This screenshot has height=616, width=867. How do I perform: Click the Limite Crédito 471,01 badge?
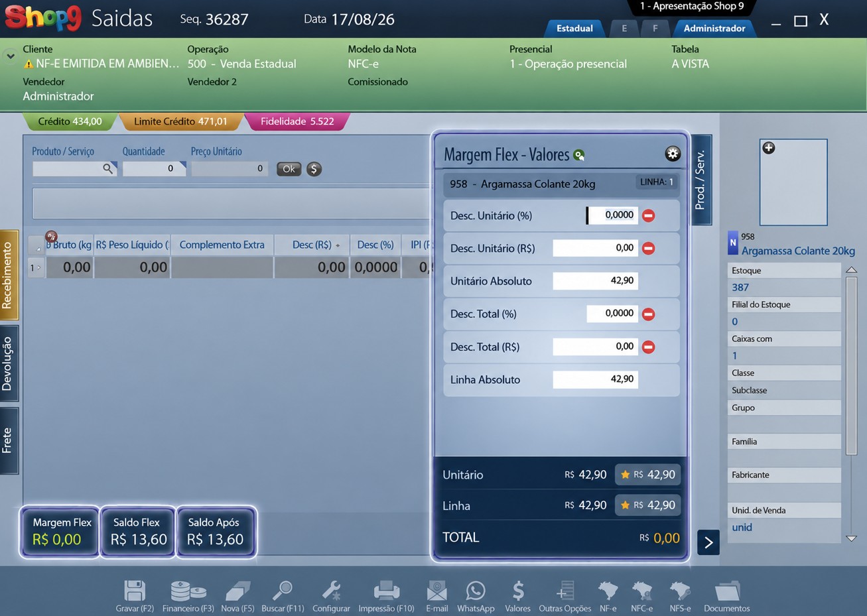click(x=180, y=121)
